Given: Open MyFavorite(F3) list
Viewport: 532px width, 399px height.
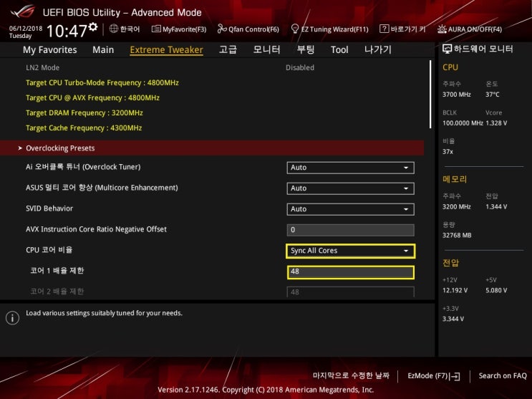Looking at the screenshot, I should click(x=179, y=29).
